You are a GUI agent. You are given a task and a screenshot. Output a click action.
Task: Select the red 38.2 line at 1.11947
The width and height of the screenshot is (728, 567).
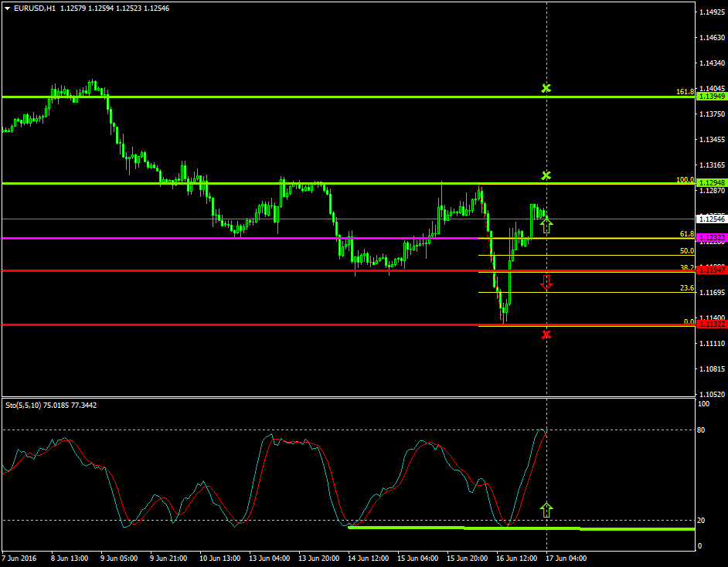click(x=309, y=270)
